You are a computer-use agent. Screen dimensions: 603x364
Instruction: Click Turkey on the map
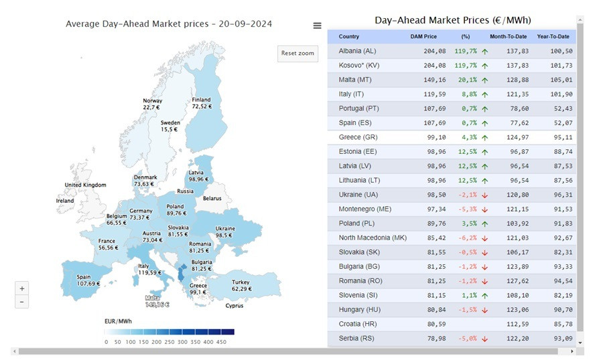tap(243, 285)
